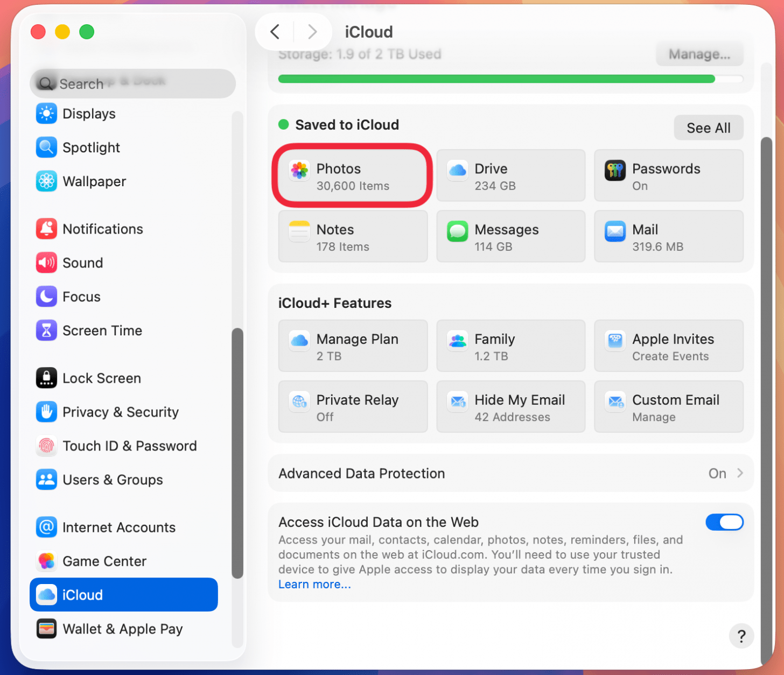Open the Notes iCloud tile
The height and width of the screenshot is (675, 784).
[x=353, y=237]
